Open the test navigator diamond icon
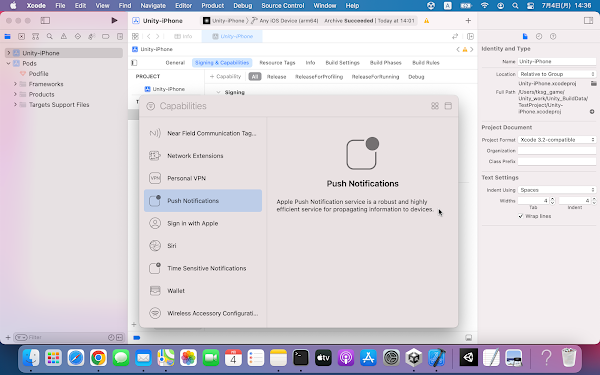 [78, 36]
